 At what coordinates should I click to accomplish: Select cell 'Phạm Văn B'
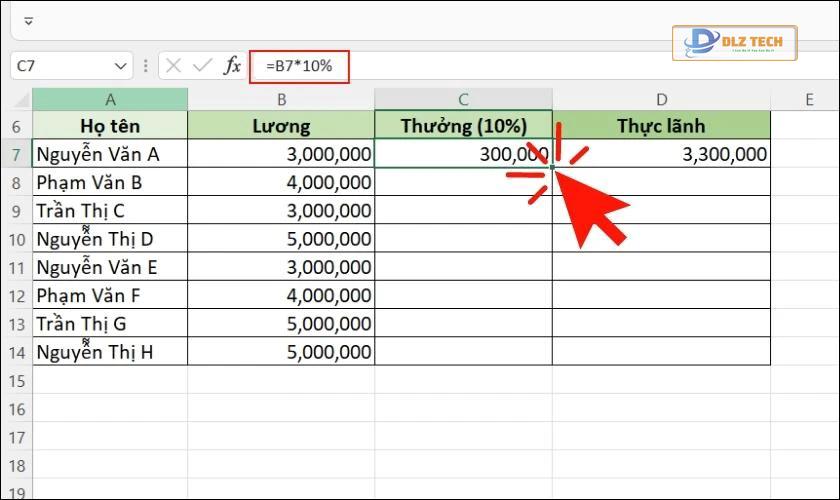coord(110,182)
